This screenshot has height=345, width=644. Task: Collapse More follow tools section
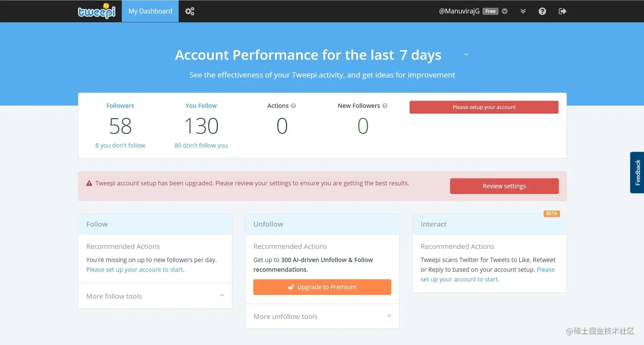pyautogui.click(x=222, y=295)
